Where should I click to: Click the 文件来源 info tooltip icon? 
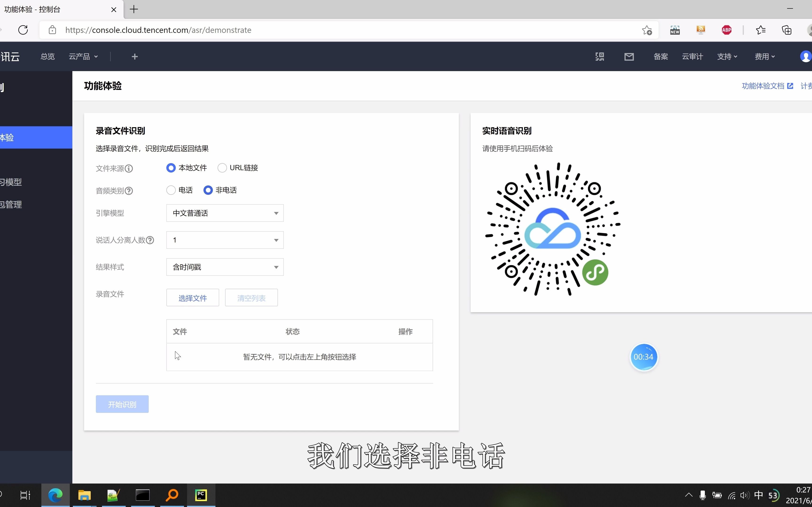[129, 169]
